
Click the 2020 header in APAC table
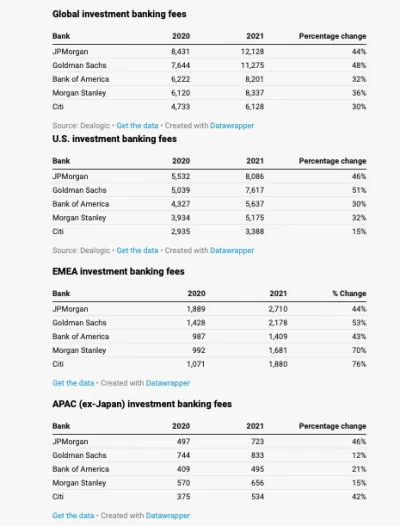[x=181, y=426]
